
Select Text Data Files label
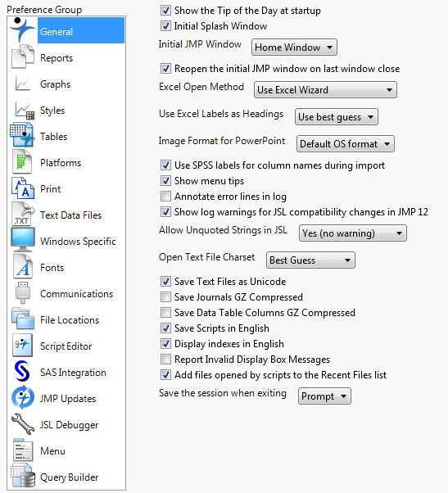tap(71, 215)
